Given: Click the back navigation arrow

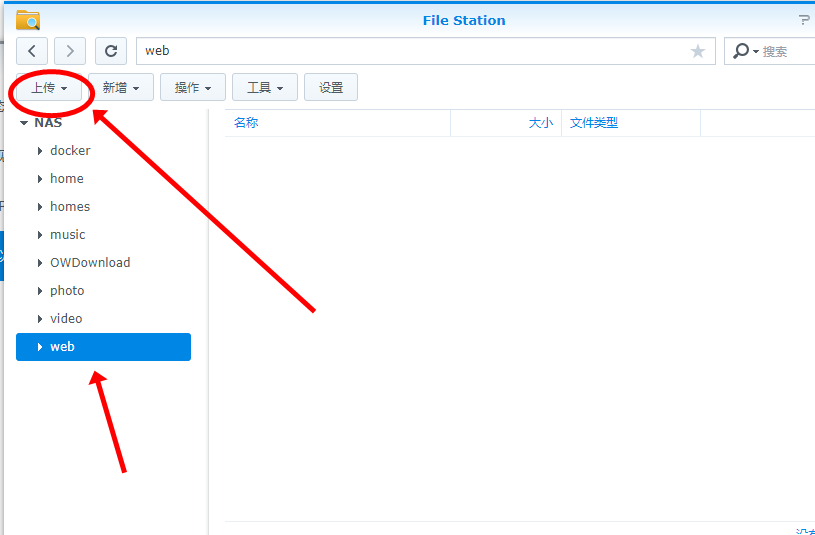Looking at the screenshot, I should [x=33, y=51].
